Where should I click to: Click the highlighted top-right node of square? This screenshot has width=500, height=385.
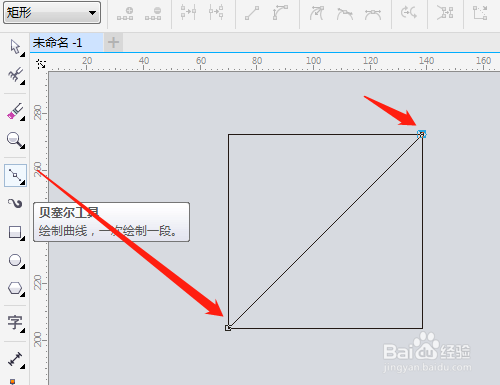pyautogui.click(x=422, y=134)
